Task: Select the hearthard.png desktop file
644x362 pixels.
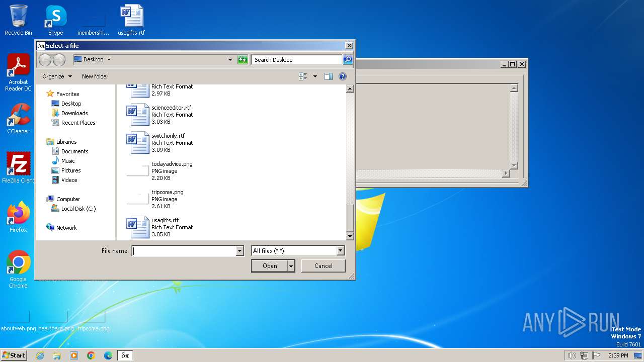Action: pyautogui.click(x=56, y=320)
